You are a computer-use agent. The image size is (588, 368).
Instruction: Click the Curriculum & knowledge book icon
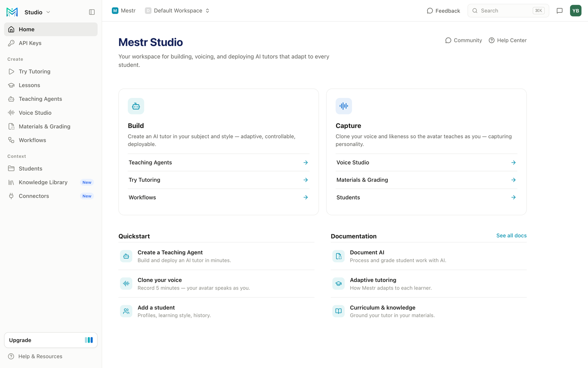tap(338, 311)
